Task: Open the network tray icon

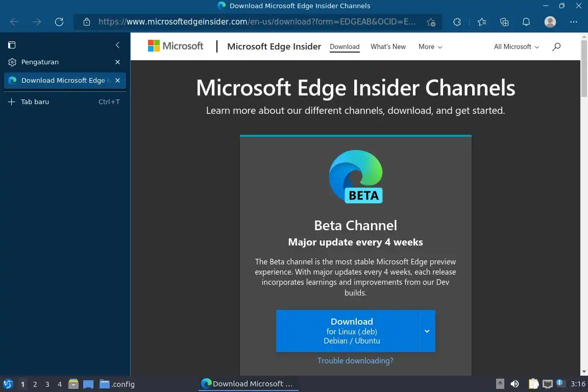Action: click(548, 384)
